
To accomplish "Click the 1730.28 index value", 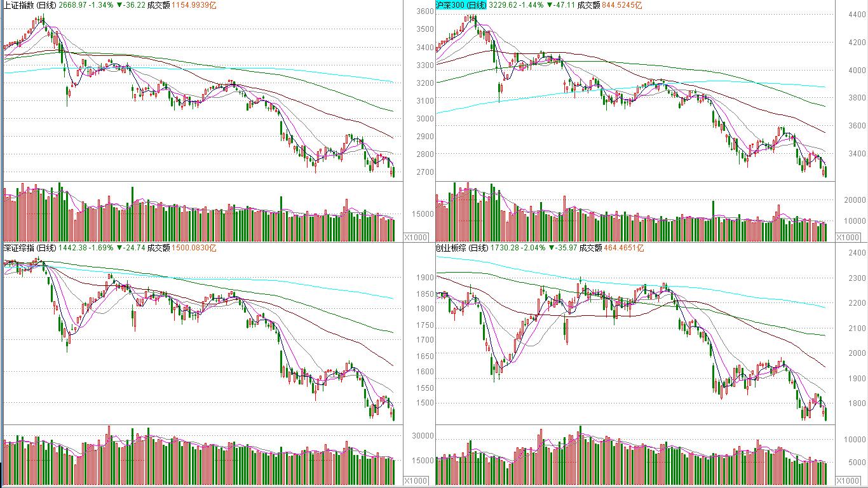I will click(504, 248).
